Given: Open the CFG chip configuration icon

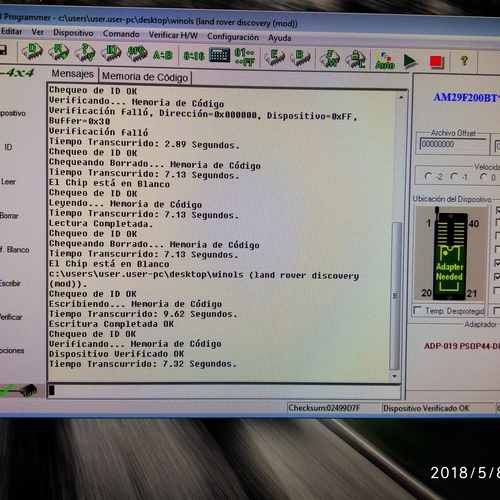Looking at the screenshot, I should [x=137, y=54].
